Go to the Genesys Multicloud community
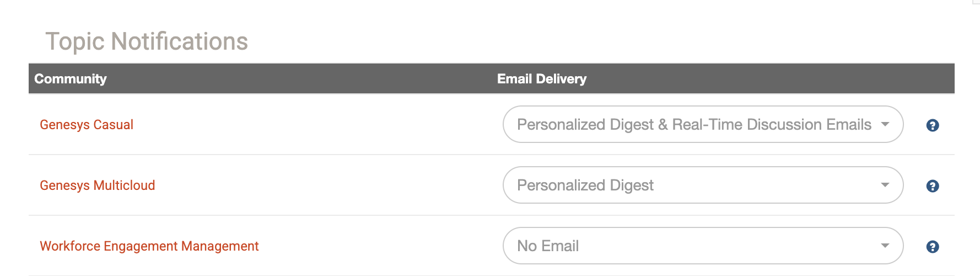The image size is (980, 276). [x=97, y=185]
